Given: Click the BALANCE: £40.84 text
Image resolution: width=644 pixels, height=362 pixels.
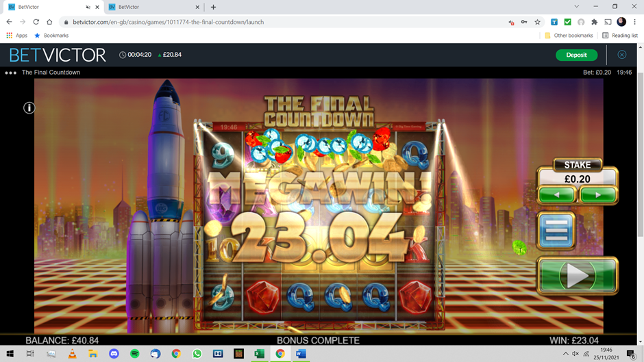Looking at the screenshot, I should 62,340.
